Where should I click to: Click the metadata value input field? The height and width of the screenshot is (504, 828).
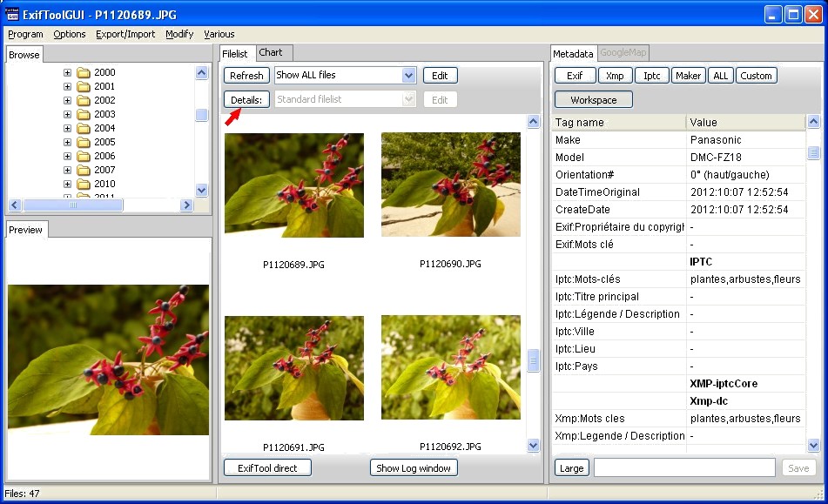(x=684, y=467)
